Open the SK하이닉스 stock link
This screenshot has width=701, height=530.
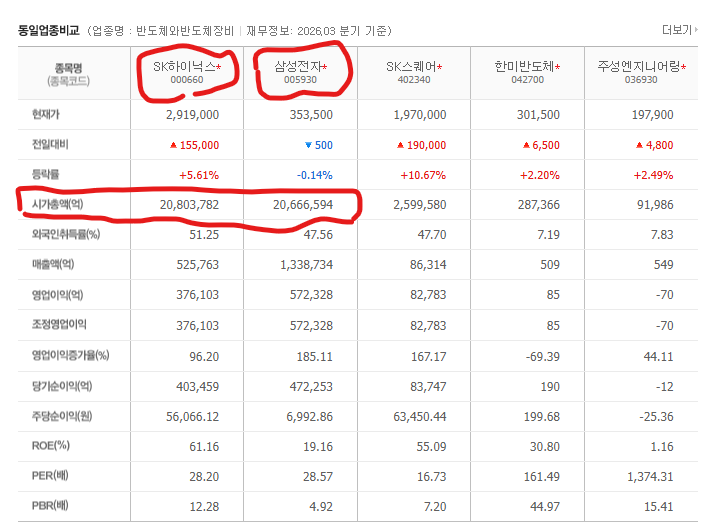coord(184,67)
